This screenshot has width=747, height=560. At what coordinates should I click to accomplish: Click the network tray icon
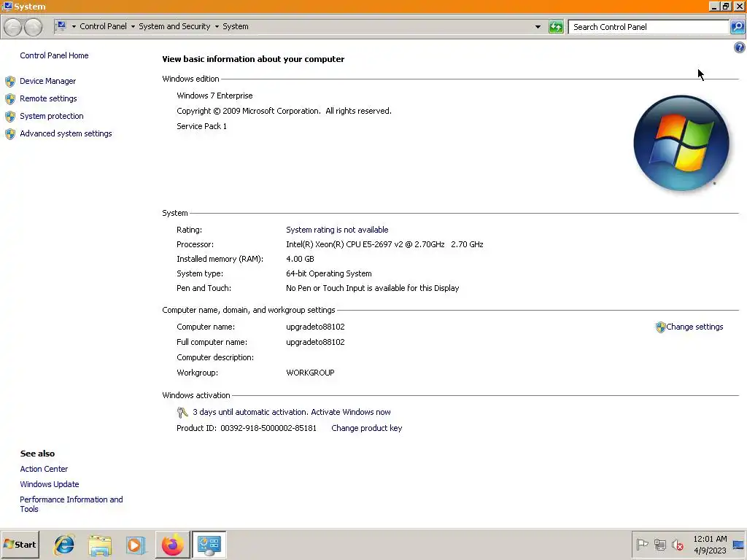[x=659, y=544]
